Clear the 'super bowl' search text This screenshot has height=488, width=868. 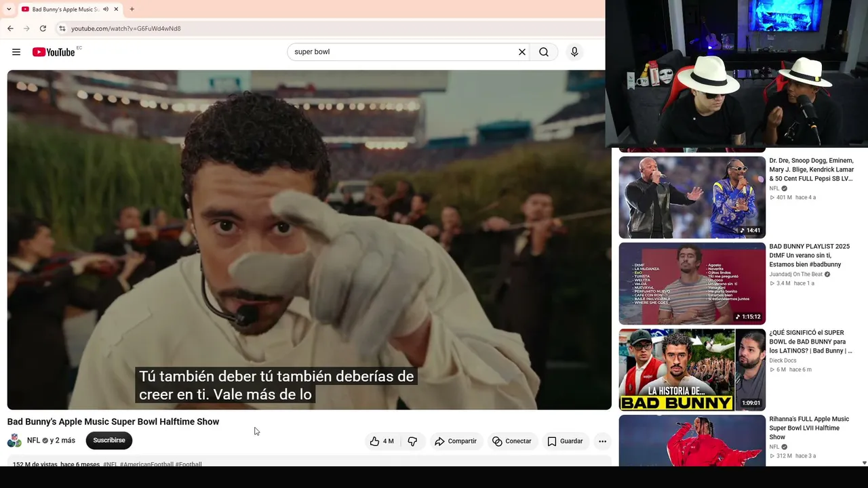522,52
